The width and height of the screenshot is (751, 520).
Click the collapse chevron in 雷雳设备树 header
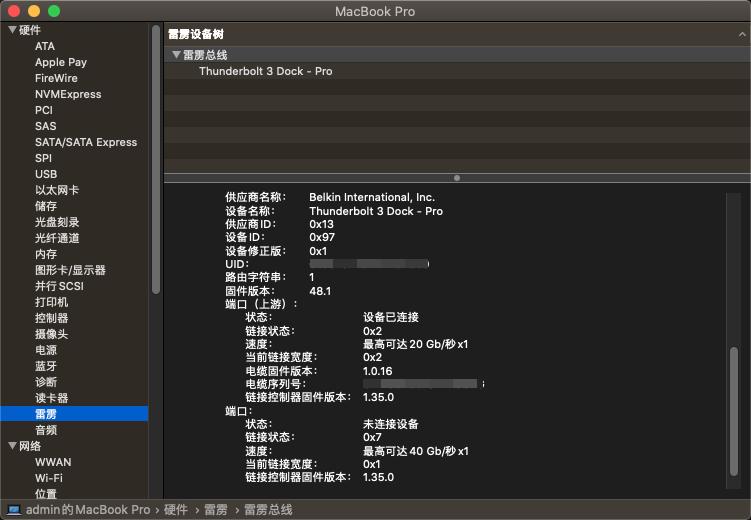click(x=742, y=34)
